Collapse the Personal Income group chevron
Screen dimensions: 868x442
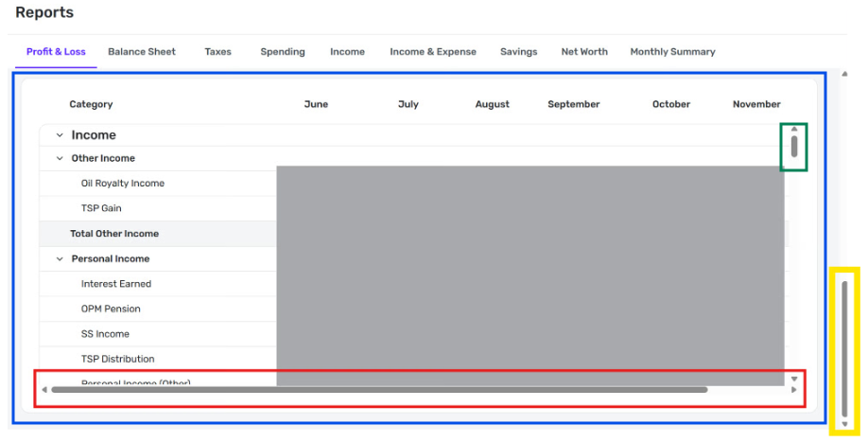coord(60,258)
